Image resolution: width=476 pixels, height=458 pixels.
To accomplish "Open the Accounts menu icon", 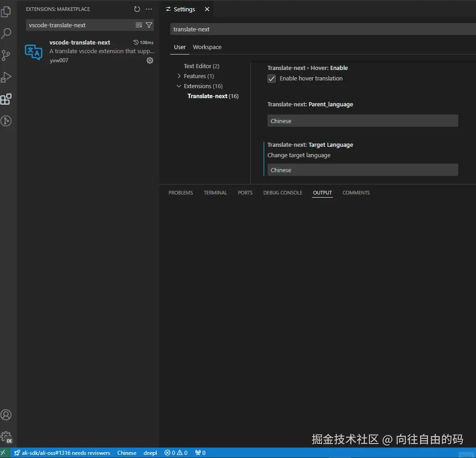I will (x=6, y=415).
